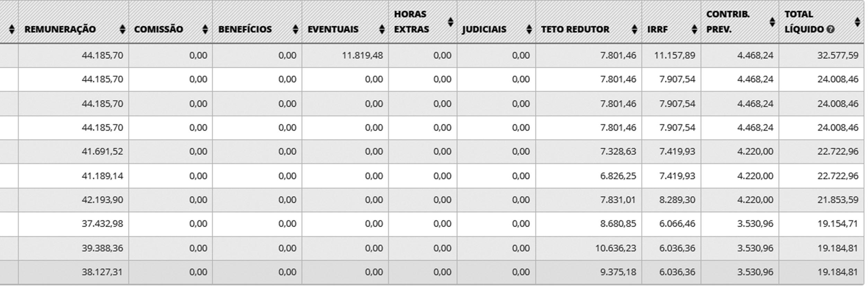The width and height of the screenshot is (868, 286).
Task: Click the sort arrows beside COMISSÃO
Action: 205,29
